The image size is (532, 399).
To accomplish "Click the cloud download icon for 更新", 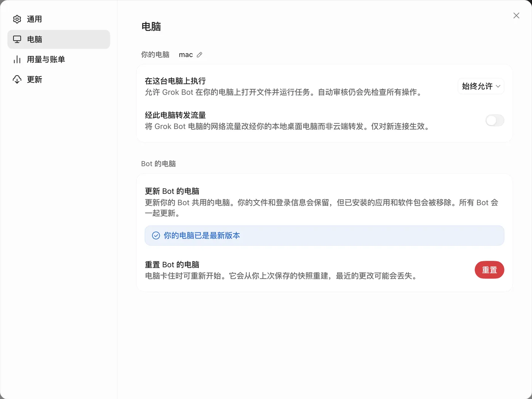I will (x=17, y=79).
